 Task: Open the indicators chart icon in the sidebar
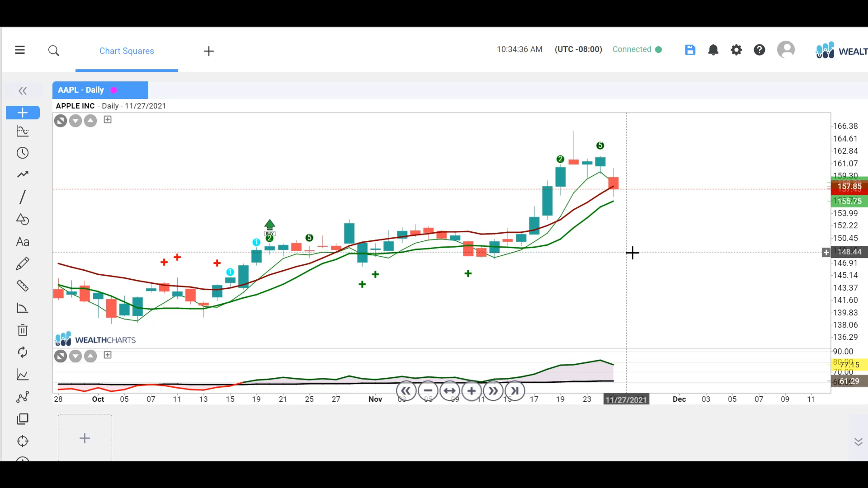click(x=23, y=131)
